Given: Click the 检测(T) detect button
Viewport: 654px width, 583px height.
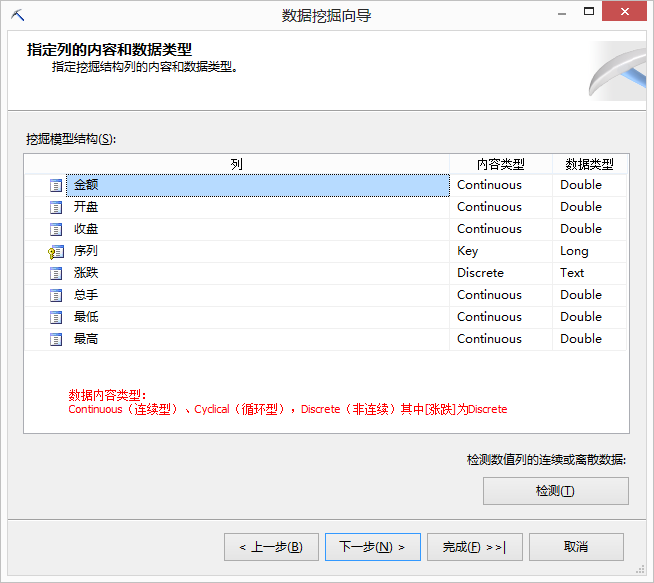Looking at the screenshot, I should click(556, 491).
